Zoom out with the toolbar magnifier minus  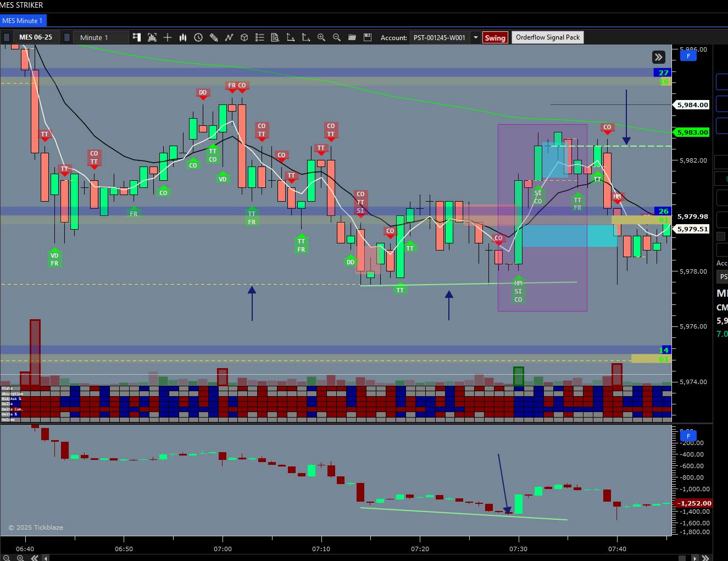tap(337, 37)
